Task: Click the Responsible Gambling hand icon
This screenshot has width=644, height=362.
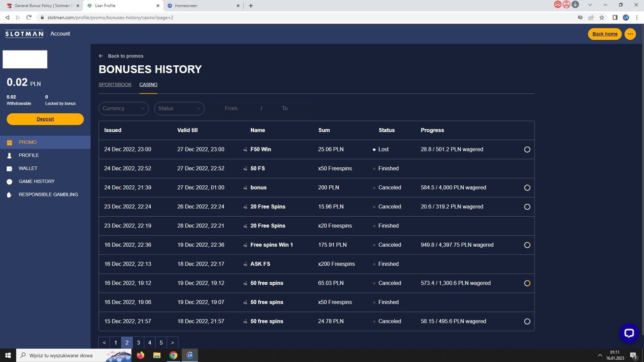Action: [9, 195]
